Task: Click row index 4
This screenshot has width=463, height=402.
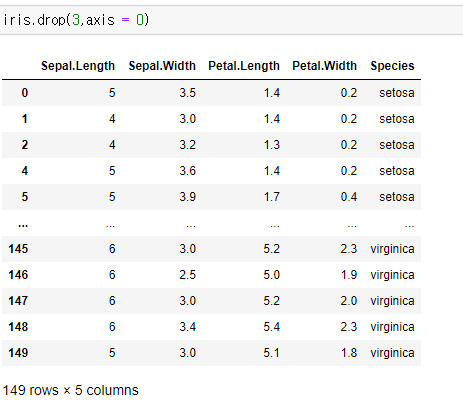Action: tap(25, 171)
